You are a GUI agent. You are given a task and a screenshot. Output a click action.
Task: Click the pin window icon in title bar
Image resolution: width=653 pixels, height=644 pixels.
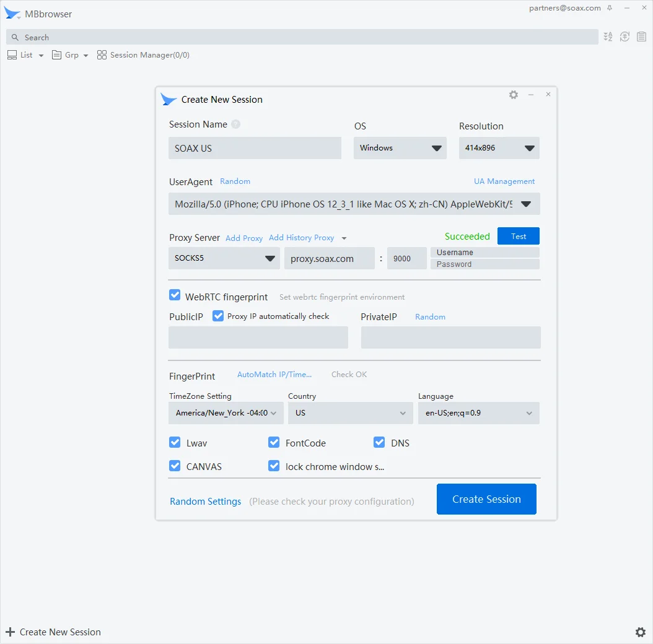pos(610,8)
